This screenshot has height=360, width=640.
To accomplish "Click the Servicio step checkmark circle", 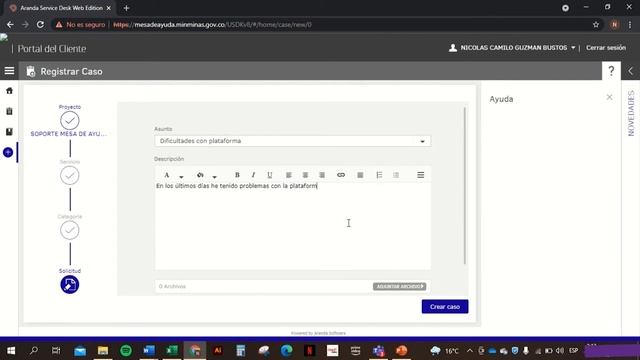I will click(70, 176).
